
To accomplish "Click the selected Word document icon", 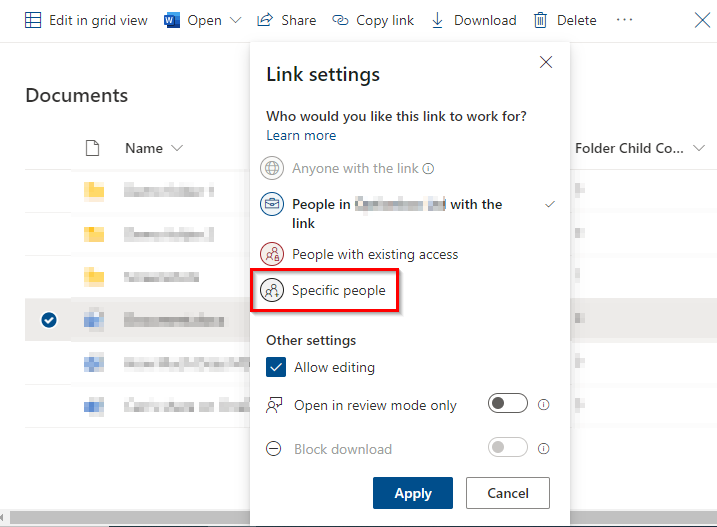I will coord(94,320).
